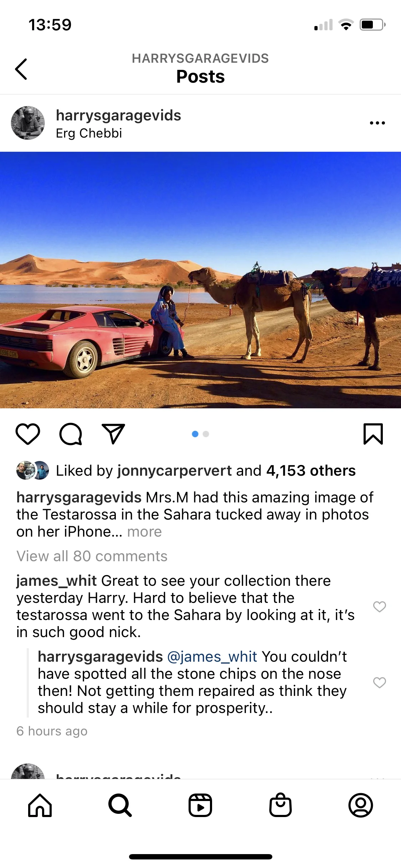Like the comment from james_whit

(x=380, y=606)
